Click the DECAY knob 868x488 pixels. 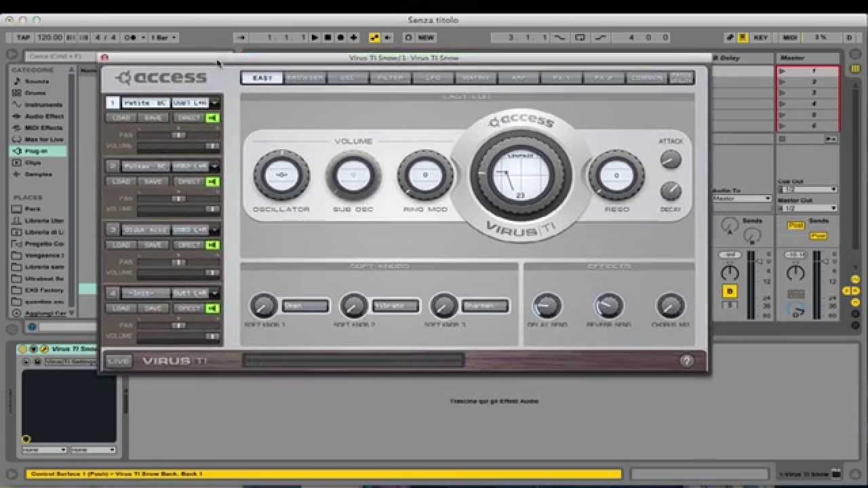click(671, 190)
